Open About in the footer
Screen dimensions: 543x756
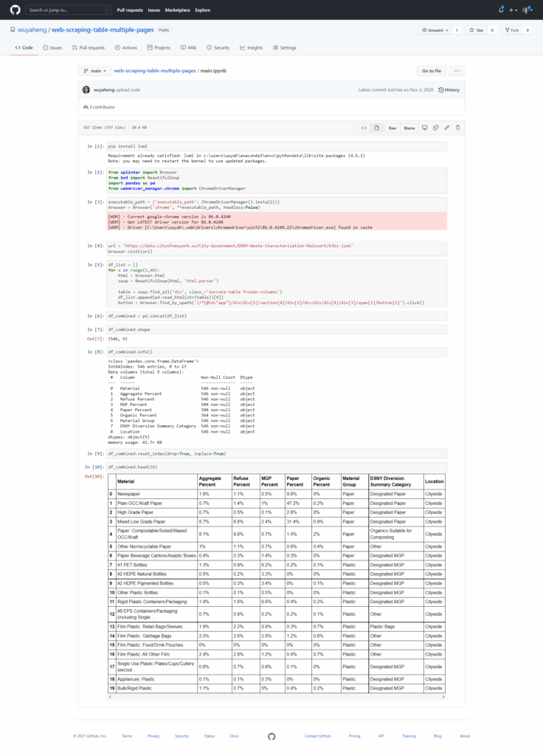coord(465,736)
